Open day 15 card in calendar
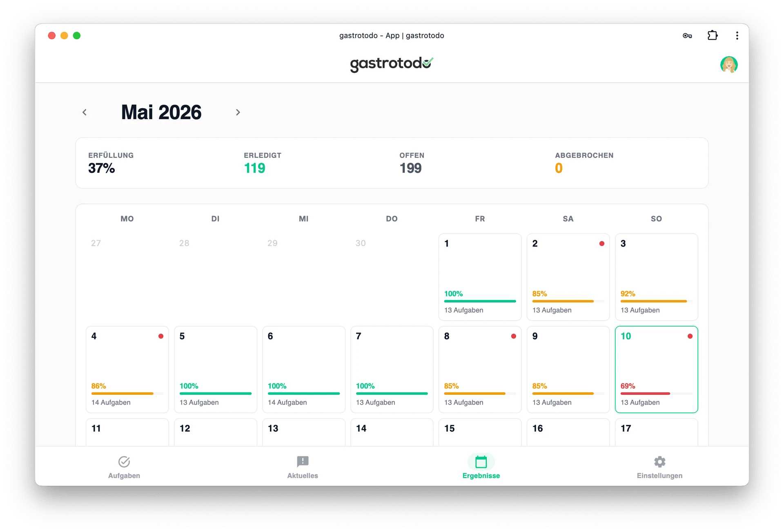Image resolution: width=784 pixels, height=532 pixels. point(480,432)
